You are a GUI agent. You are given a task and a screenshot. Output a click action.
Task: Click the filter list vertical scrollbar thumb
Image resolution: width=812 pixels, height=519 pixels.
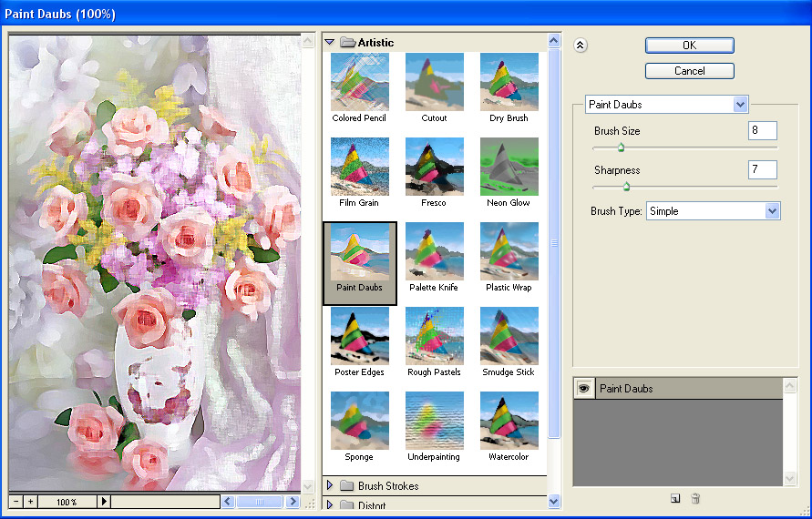[x=553, y=243]
